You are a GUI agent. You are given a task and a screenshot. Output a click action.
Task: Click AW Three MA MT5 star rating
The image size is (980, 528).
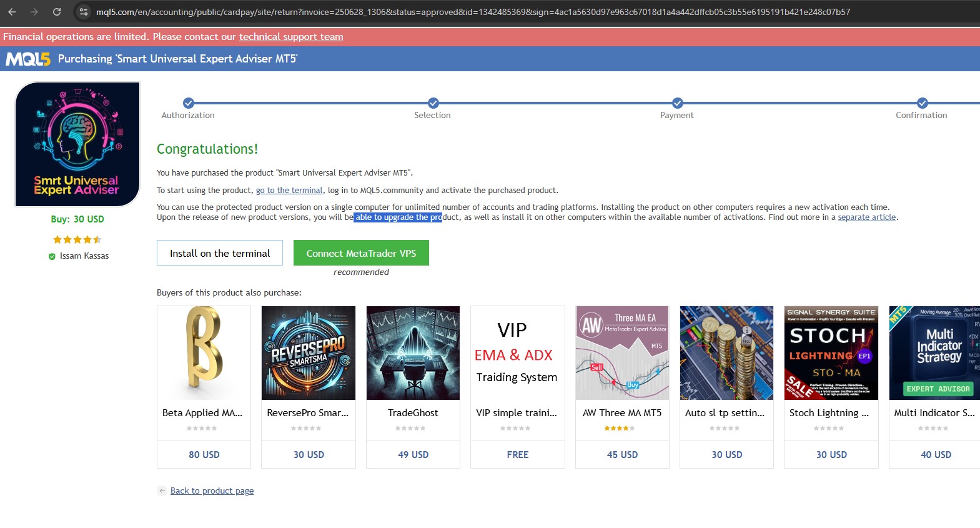[620, 429]
